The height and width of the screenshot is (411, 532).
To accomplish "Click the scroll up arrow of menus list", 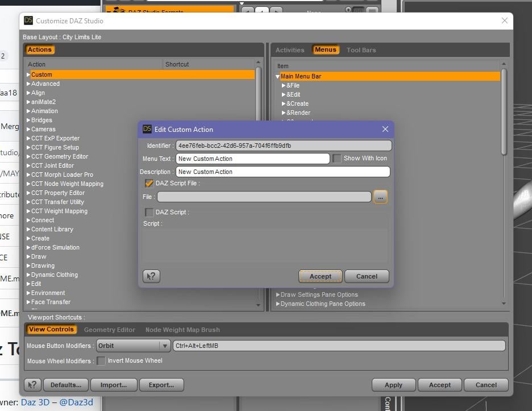I will click(504, 64).
